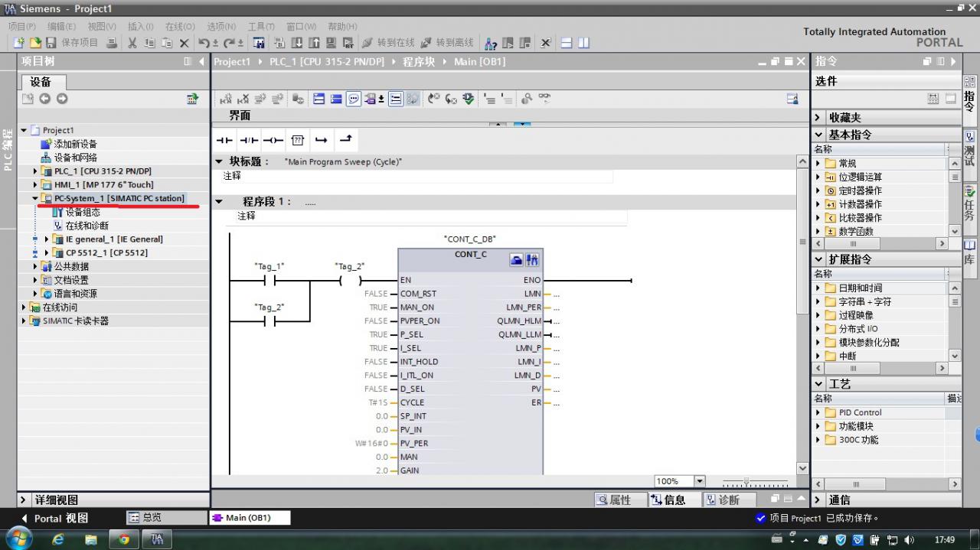Click the accessible devices icon in toolbar
The width and height of the screenshot is (980, 550).
[x=492, y=43]
